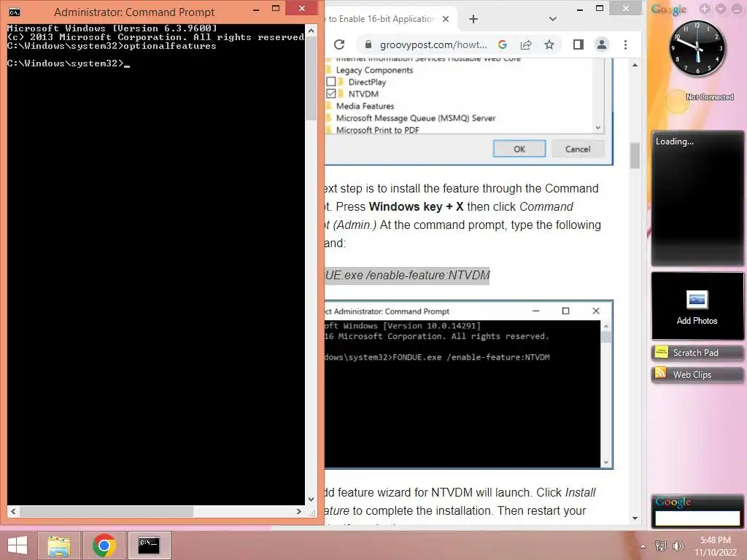Open the sidebar dropdown menu icon

(x=721, y=9)
